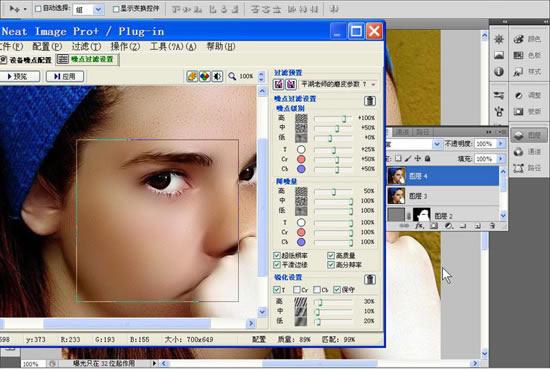Image resolution: width=550 pixels, height=369 pixels.
Task: Open layer Opacity (不透明度) dropdown arrow
Action: pos(501,144)
